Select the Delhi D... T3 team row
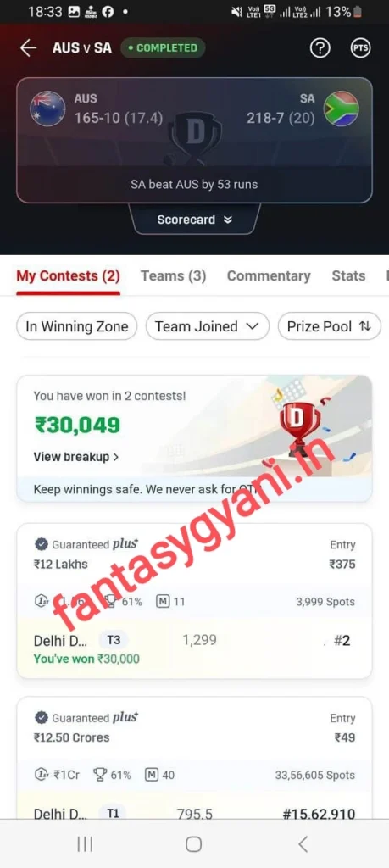Screen dimensions: 389x868 tap(194, 649)
